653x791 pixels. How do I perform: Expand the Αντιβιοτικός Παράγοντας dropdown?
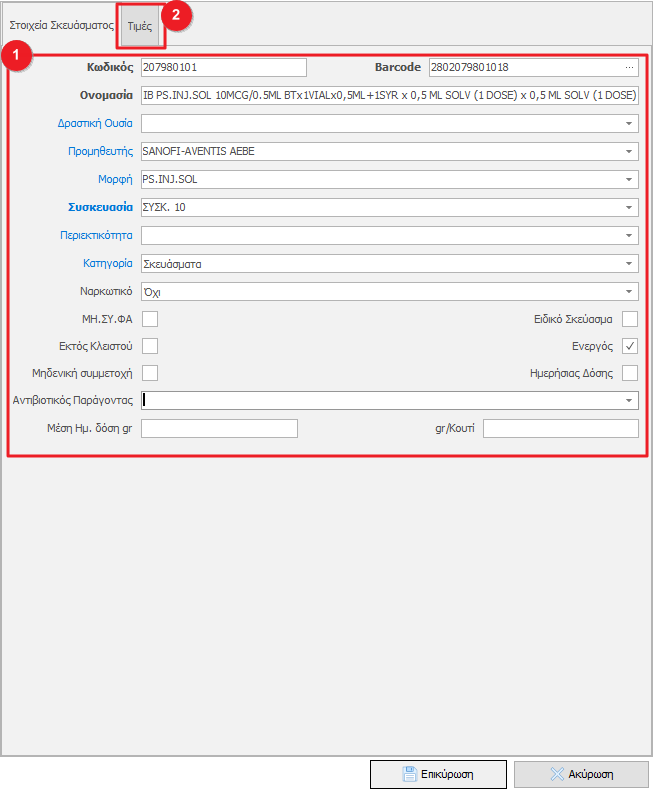pyautogui.click(x=630, y=400)
